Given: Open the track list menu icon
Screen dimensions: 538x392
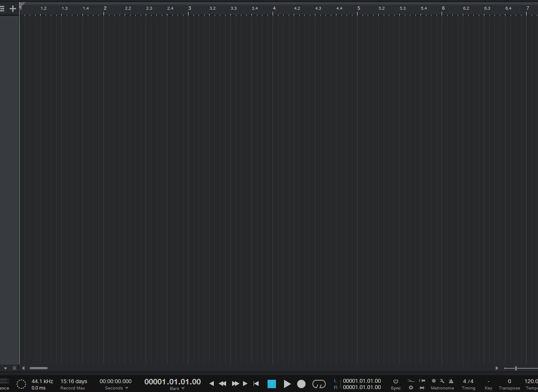Looking at the screenshot, I should click(x=2, y=8).
